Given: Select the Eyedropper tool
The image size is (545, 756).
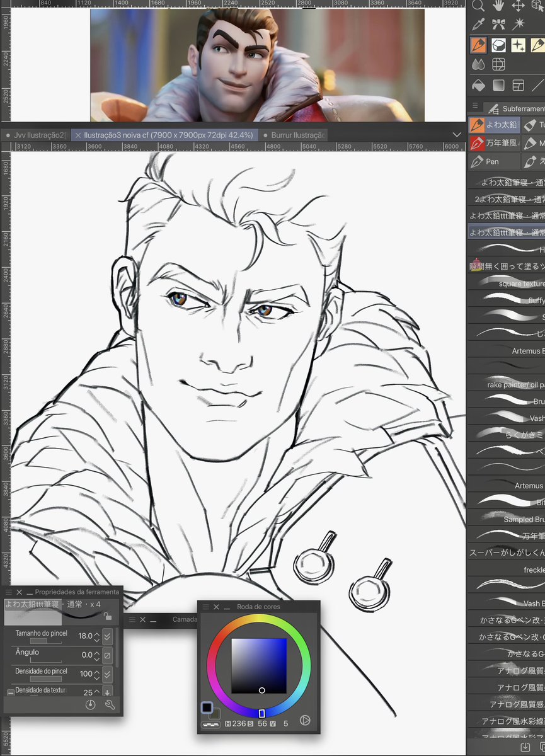Looking at the screenshot, I should (x=478, y=25).
